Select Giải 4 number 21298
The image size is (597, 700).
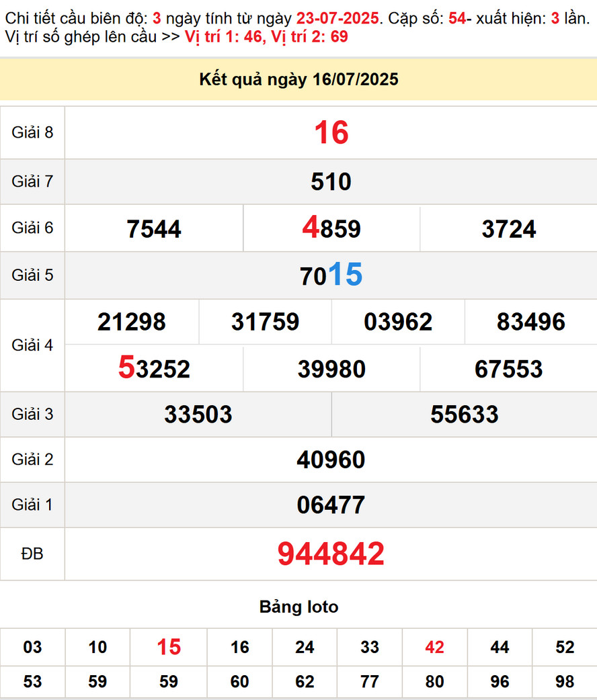click(x=132, y=322)
